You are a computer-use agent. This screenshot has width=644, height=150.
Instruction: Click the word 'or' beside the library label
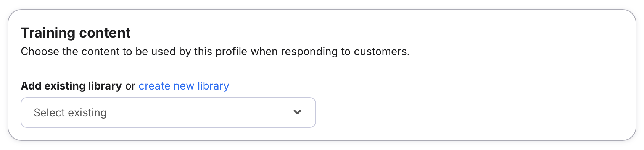point(130,86)
